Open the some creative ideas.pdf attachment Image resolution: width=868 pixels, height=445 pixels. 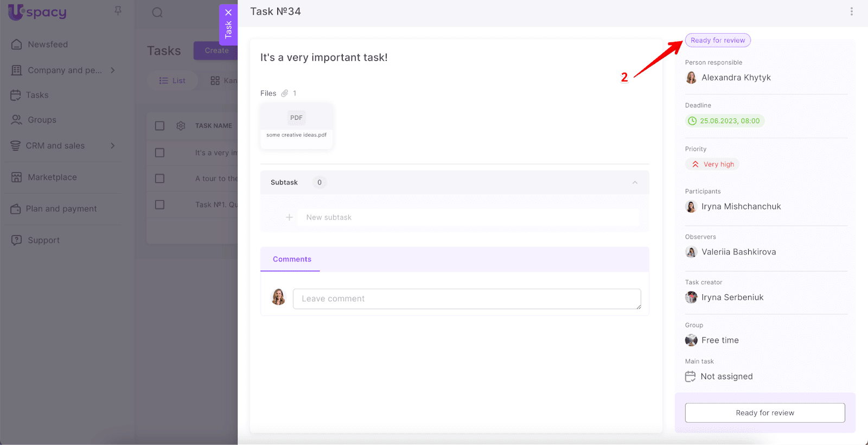coord(296,125)
